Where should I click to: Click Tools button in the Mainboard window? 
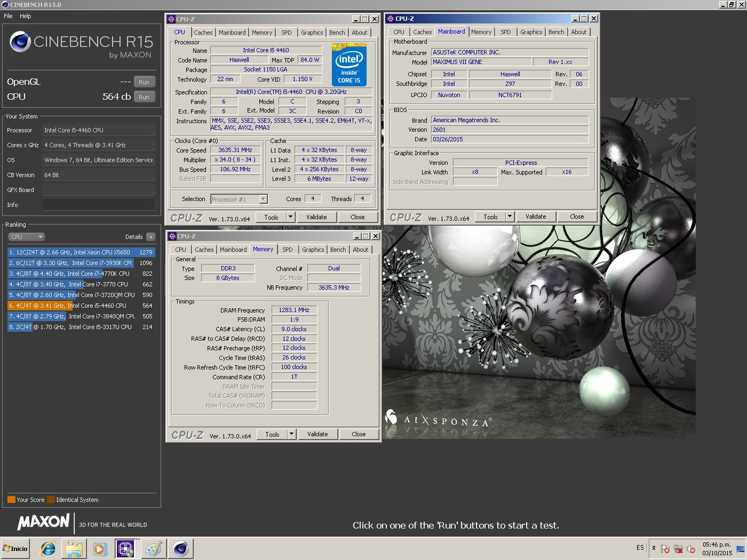coord(490,217)
